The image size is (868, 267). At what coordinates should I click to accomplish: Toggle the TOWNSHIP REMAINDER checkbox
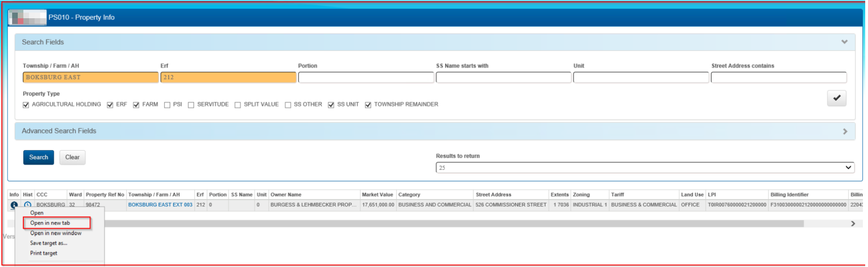pos(368,105)
